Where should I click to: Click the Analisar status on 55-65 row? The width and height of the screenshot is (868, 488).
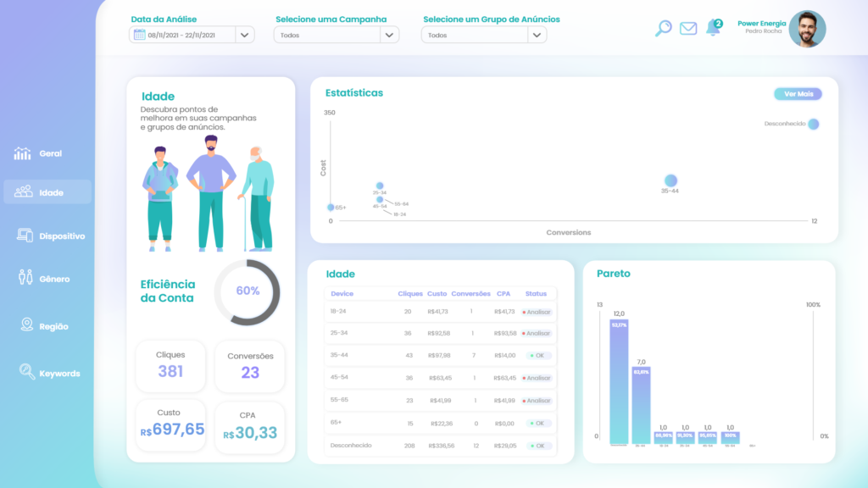pyautogui.click(x=537, y=401)
